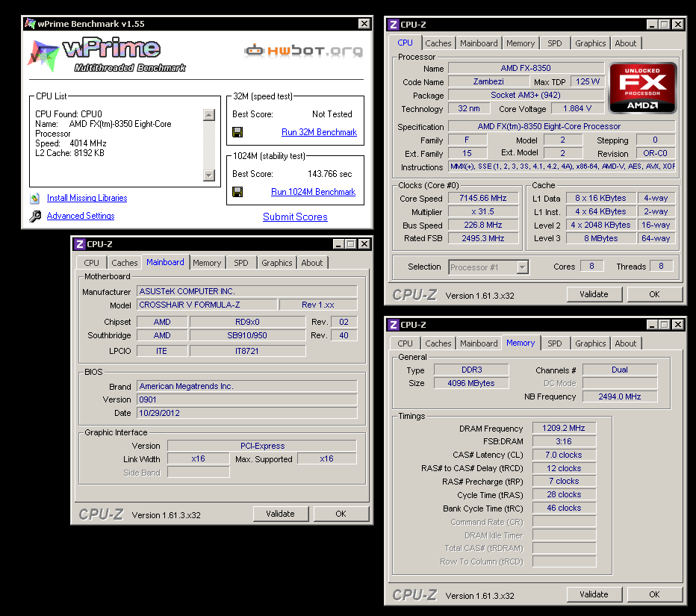The width and height of the screenshot is (696, 616).
Task: Click the 1024M Best Score '143.766 sec'
Action: [330, 174]
